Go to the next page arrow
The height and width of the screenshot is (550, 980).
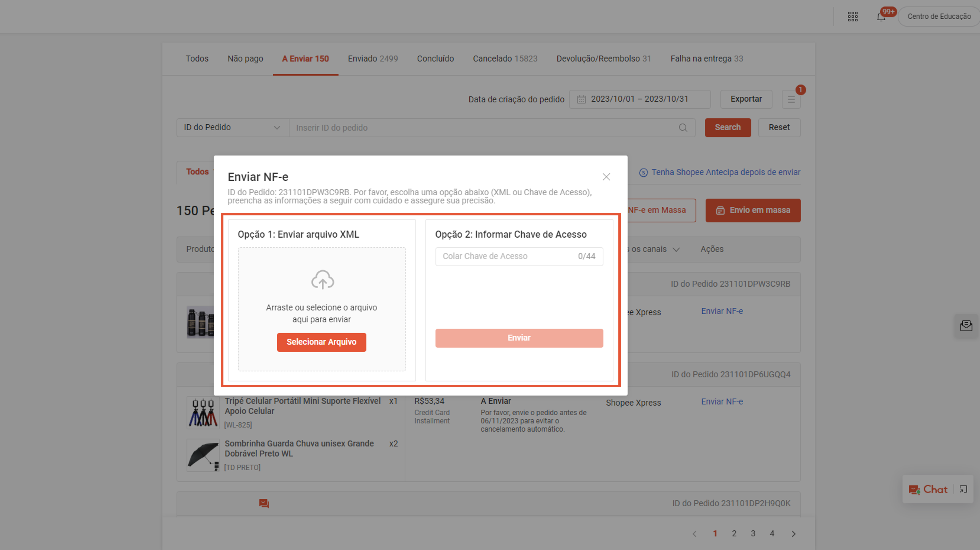pyautogui.click(x=793, y=534)
